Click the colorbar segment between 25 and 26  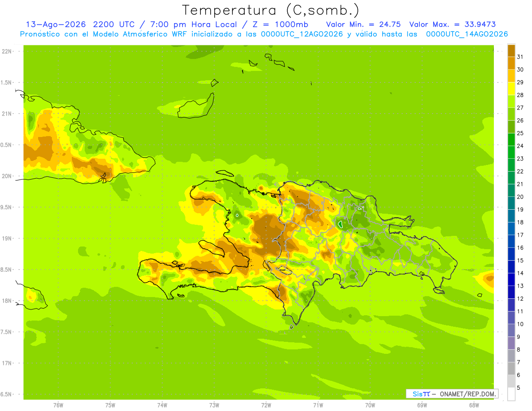[511, 127]
